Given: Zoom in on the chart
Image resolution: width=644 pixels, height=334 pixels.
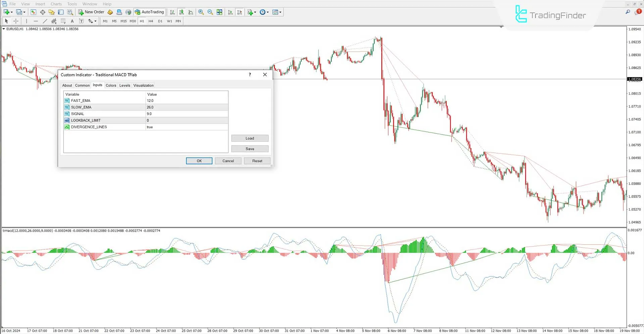Looking at the screenshot, I should [x=201, y=12].
